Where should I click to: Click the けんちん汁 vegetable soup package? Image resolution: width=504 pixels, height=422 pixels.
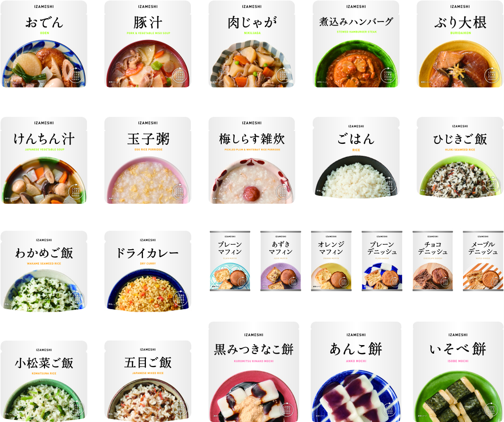point(44,160)
